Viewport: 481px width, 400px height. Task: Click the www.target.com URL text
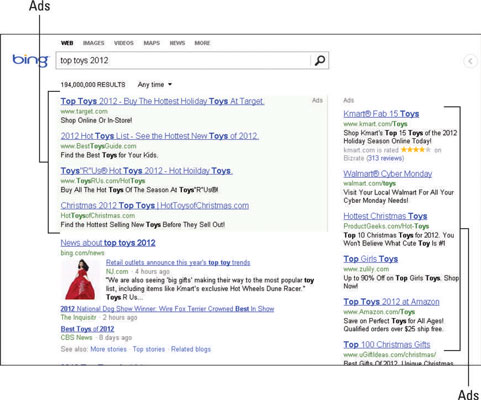[x=84, y=111]
